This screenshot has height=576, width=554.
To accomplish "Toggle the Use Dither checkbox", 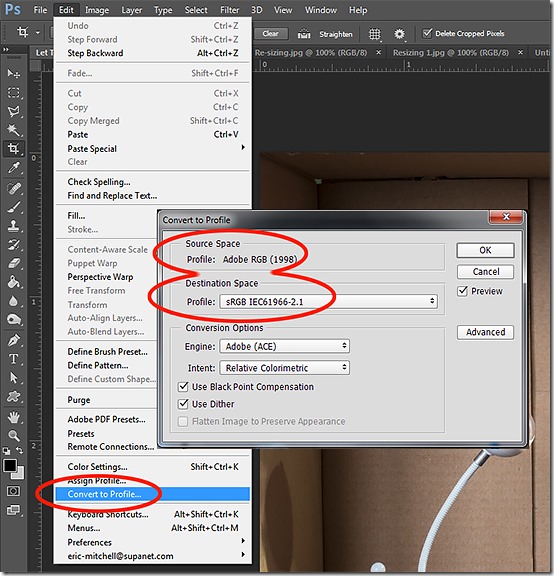I will [x=183, y=404].
